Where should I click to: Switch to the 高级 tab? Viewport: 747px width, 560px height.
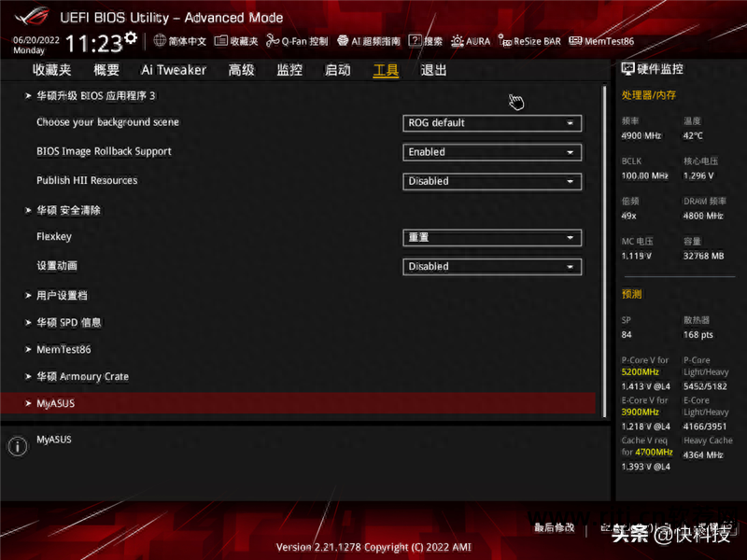[242, 70]
